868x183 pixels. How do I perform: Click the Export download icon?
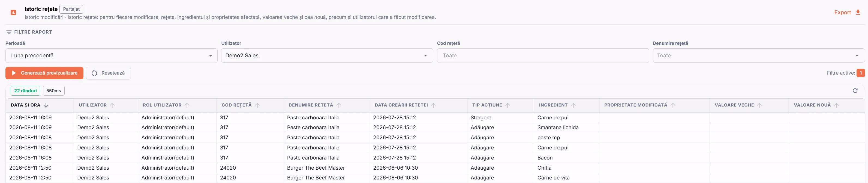[x=858, y=13]
